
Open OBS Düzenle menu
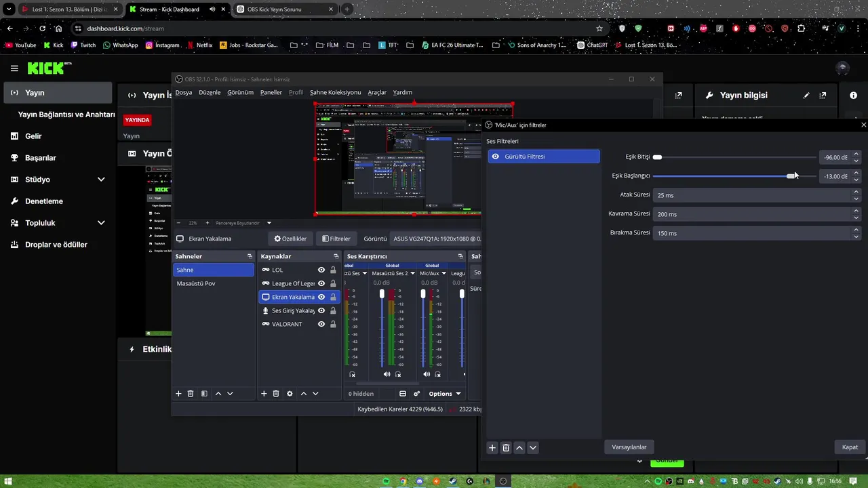click(x=210, y=92)
